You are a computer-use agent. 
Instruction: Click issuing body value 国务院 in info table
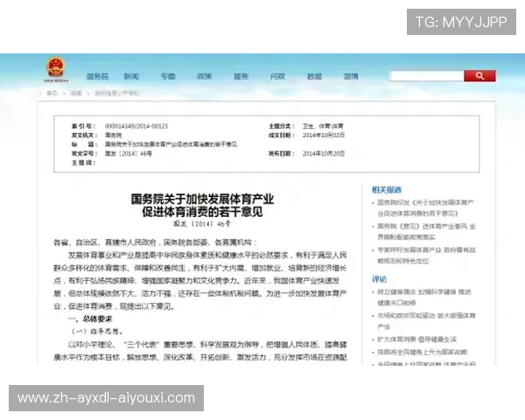113,136
